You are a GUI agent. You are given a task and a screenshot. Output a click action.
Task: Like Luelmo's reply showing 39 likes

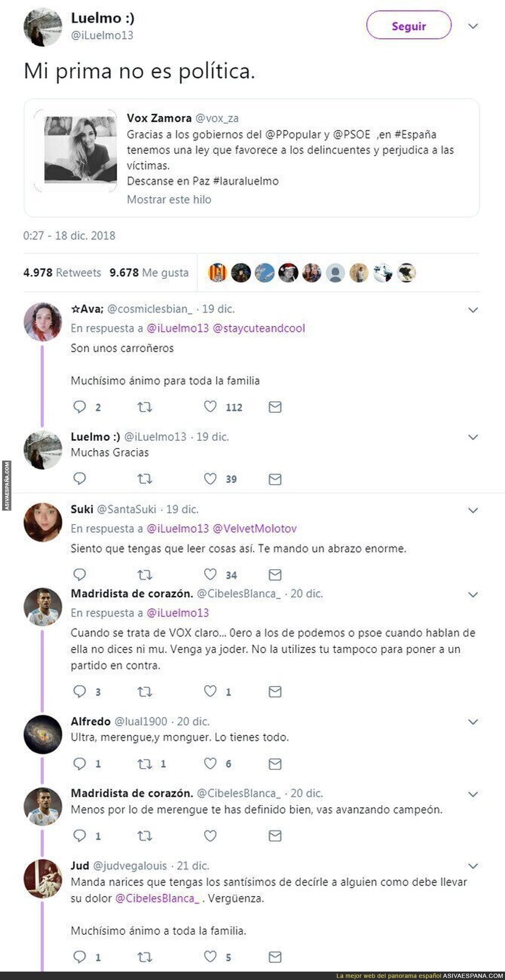(x=210, y=479)
